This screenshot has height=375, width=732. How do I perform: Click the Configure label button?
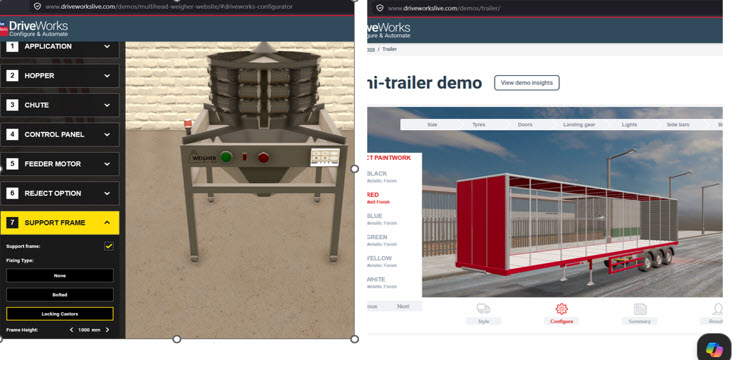pos(561,321)
